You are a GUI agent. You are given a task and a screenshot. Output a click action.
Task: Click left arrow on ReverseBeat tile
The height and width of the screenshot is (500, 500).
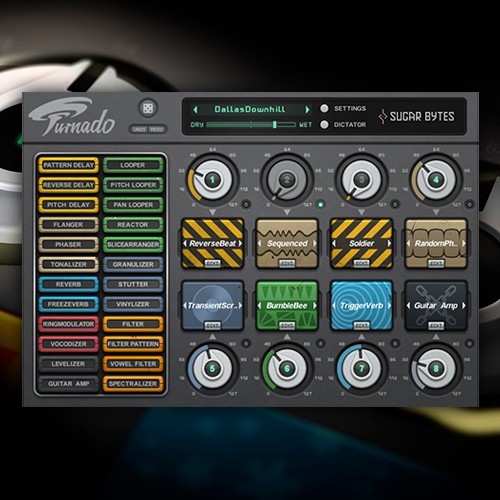[x=185, y=243]
